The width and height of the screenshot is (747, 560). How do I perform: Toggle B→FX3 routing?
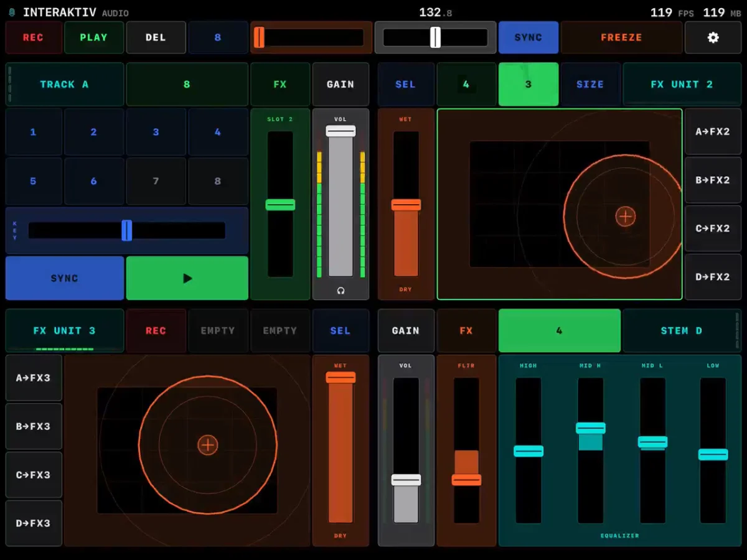(34, 426)
